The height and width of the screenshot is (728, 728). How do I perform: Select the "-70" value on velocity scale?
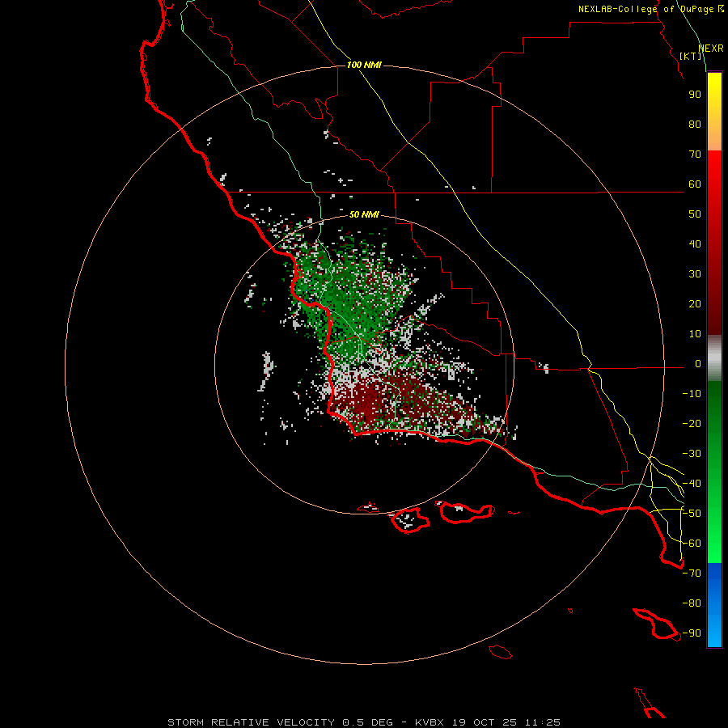[x=692, y=574]
